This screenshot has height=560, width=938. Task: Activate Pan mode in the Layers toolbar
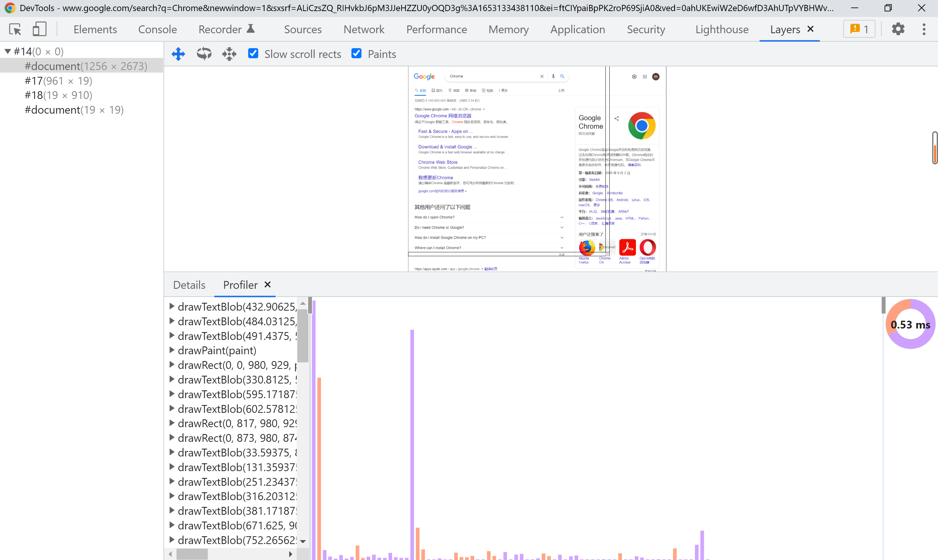[x=178, y=54]
